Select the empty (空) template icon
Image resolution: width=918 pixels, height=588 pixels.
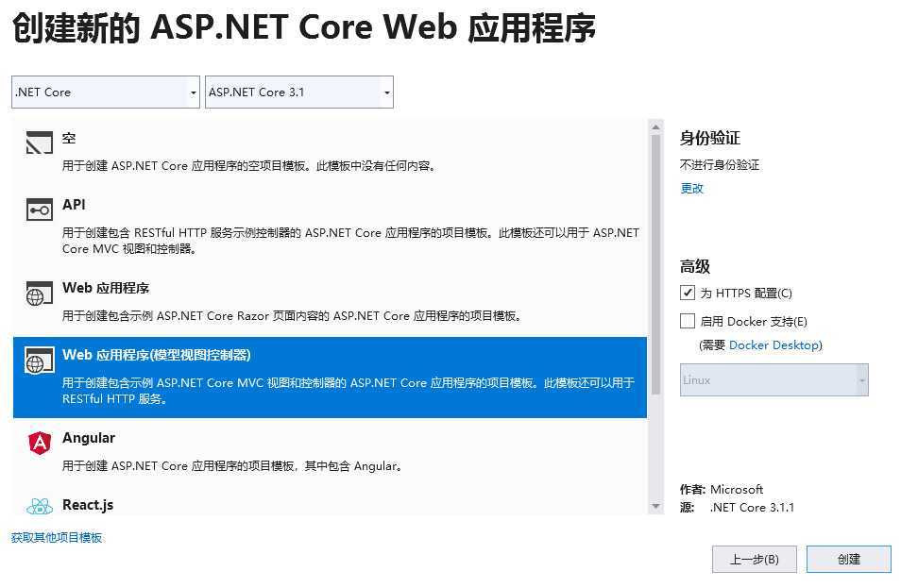pyautogui.click(x=40, y=143)
